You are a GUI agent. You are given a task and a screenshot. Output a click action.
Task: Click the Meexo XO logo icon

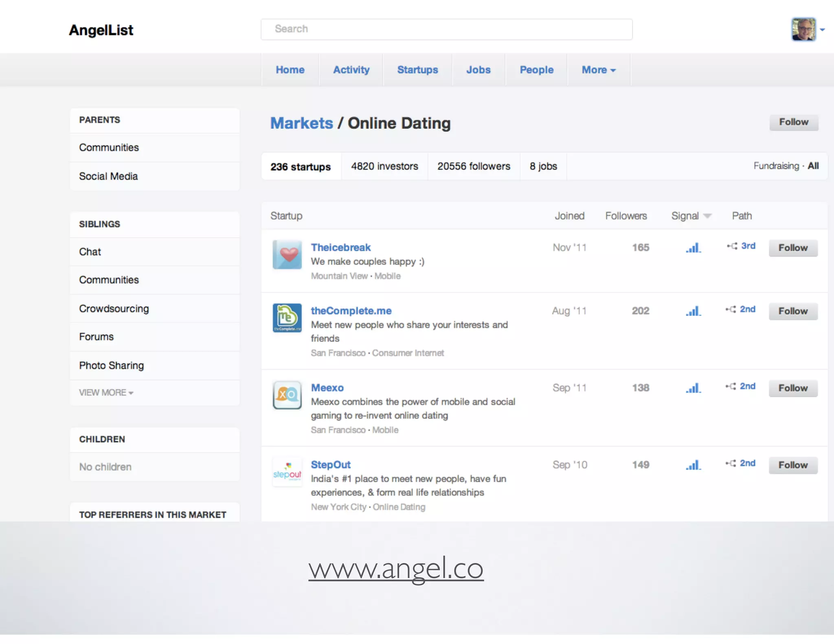point(287,395)
